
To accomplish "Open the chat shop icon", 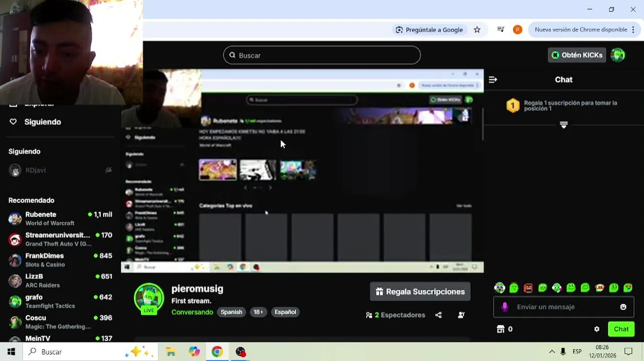I will pos(500,329).
